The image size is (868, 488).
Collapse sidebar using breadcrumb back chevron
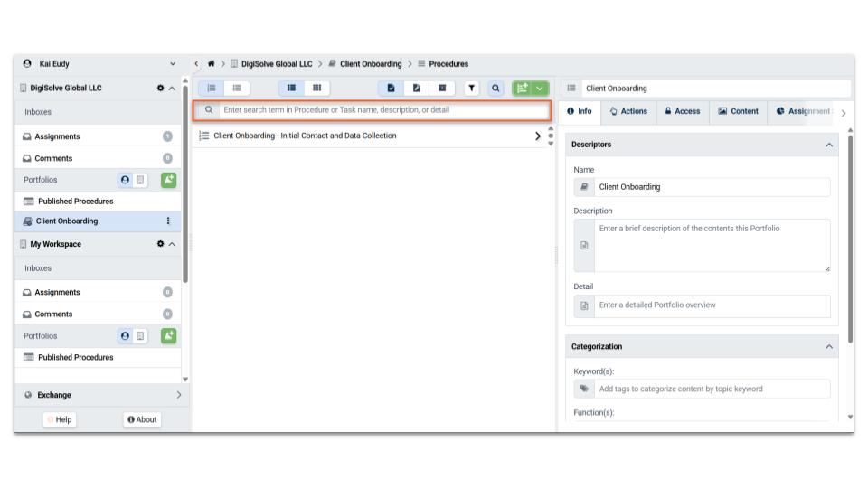tap(196, 63)
